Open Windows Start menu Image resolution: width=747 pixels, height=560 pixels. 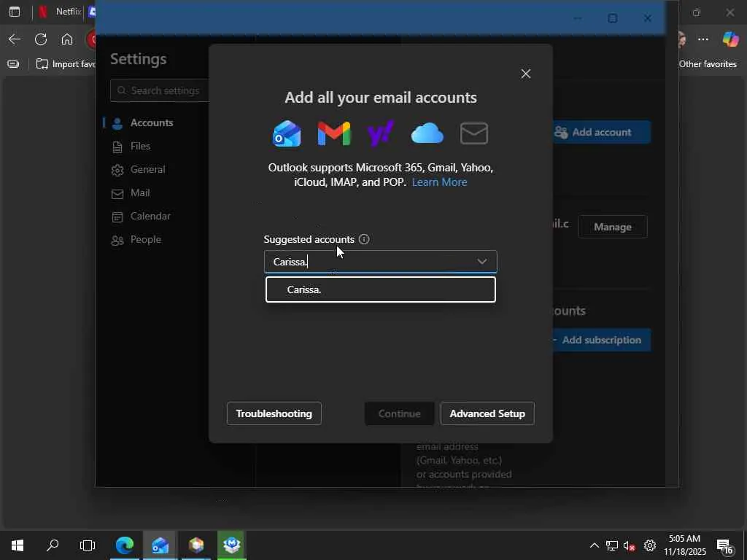coord(18,545)
